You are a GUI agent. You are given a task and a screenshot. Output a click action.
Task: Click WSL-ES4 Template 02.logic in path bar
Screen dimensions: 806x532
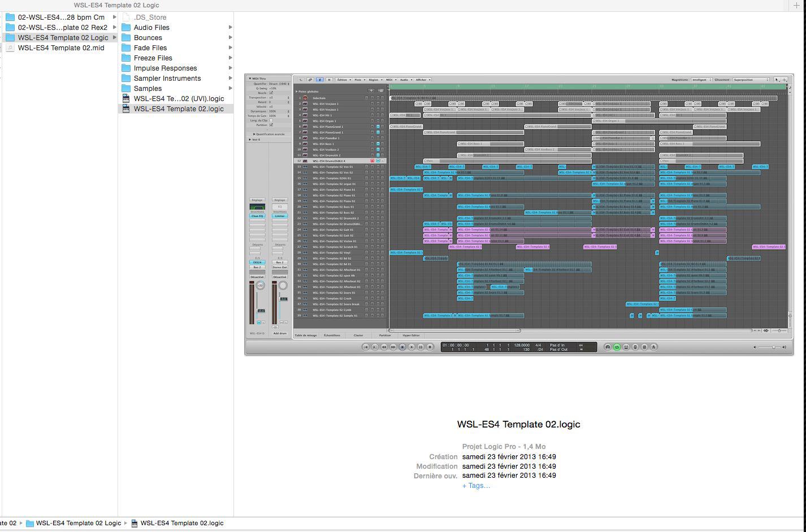pos(177,523)
